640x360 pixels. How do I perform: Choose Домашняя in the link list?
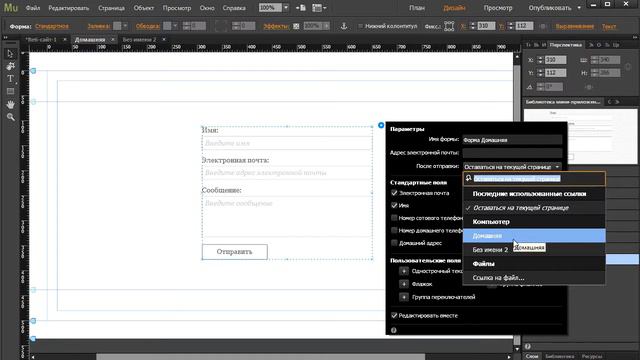pos(534,236)
